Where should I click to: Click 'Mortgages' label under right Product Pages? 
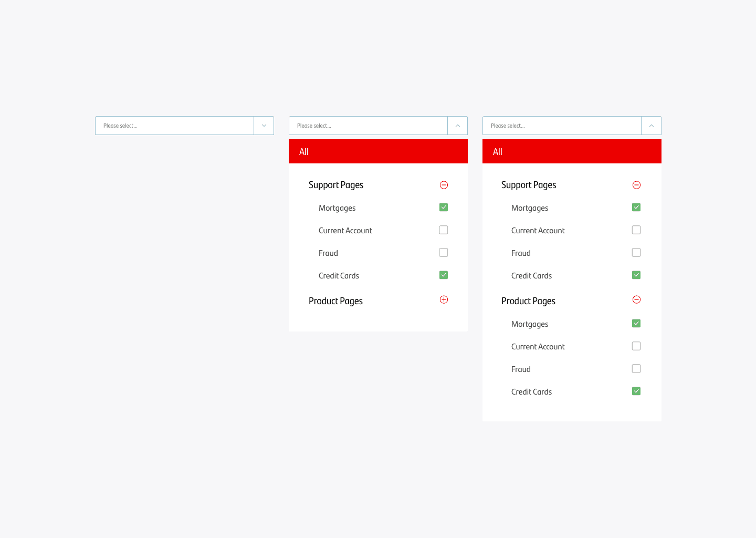pos(530,324)
